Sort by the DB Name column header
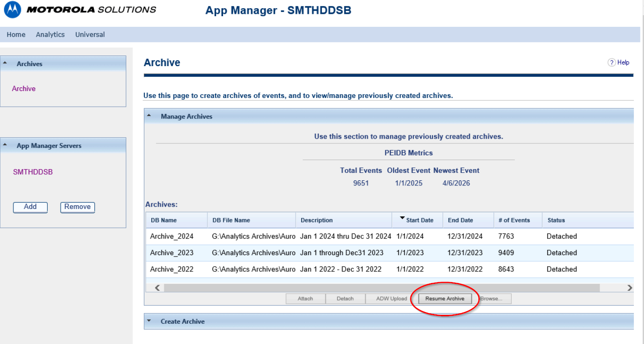 [x=177, y=220]
